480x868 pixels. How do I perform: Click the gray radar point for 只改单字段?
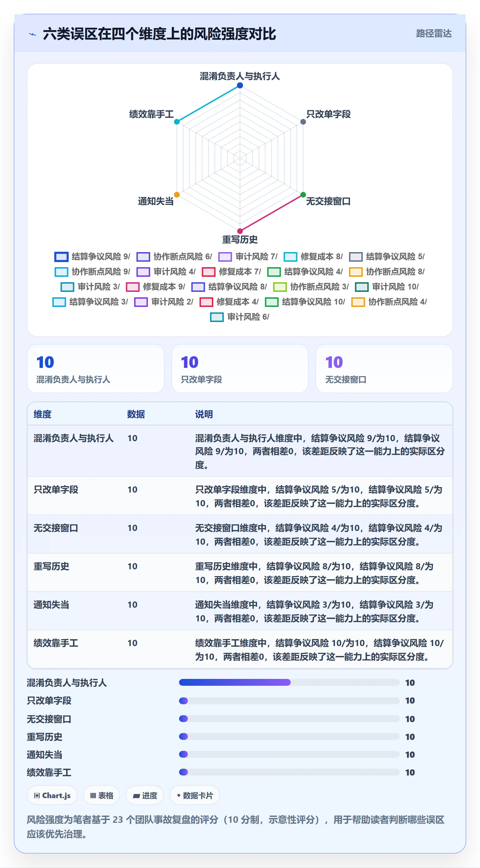[303, 122]
